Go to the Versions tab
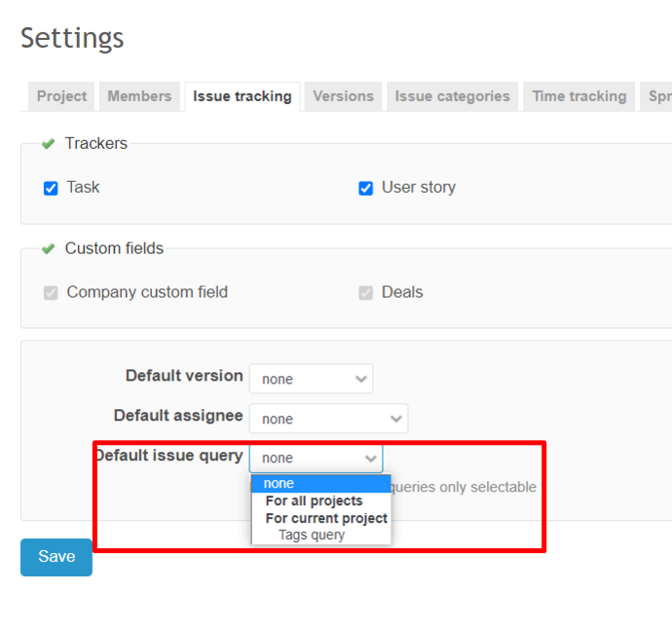This screenshot has width=672, height=627. (x=343, y=96)
